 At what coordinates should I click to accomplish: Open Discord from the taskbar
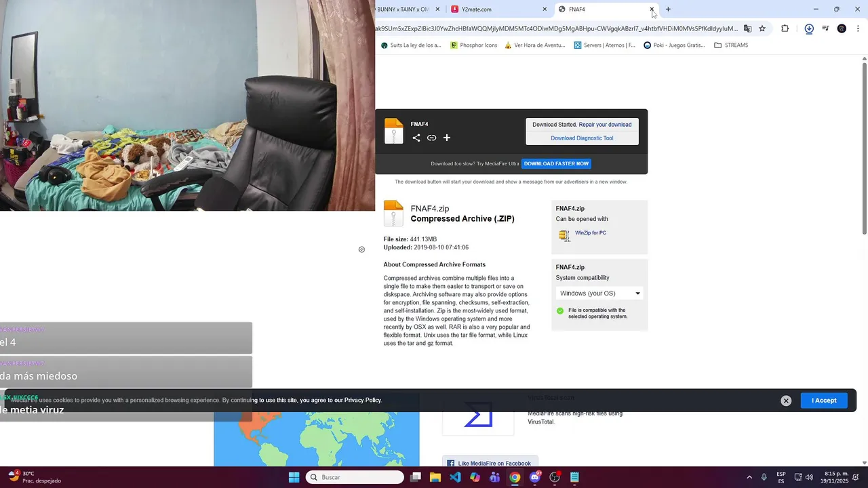click(535, 477)
